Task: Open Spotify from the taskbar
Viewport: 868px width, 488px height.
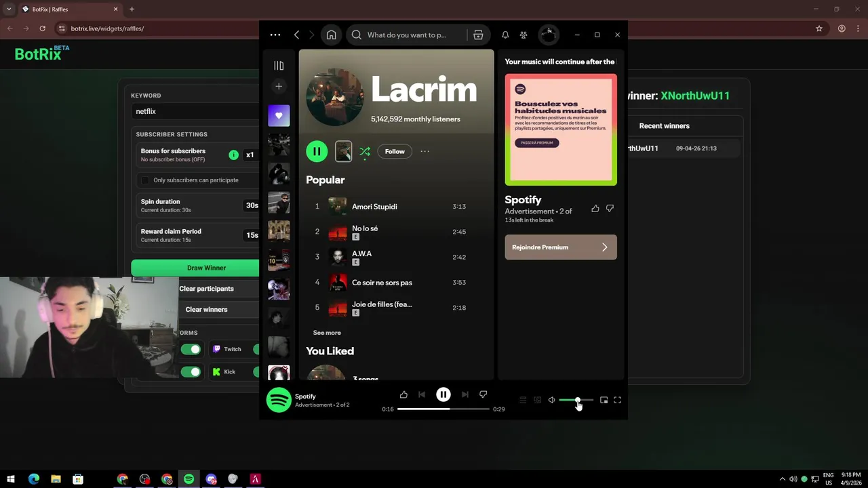Action: click(189, 479)
